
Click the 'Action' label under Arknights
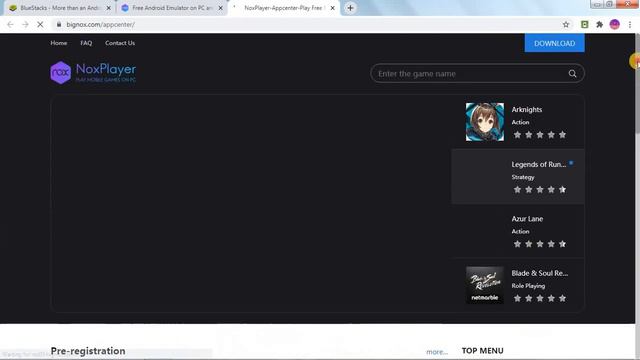point(520,122)
